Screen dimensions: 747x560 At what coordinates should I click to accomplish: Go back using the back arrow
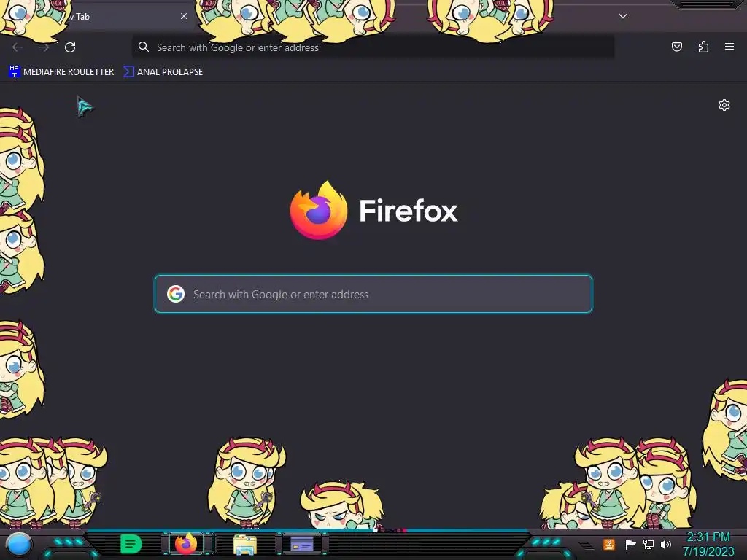click(x=18, y=47)
